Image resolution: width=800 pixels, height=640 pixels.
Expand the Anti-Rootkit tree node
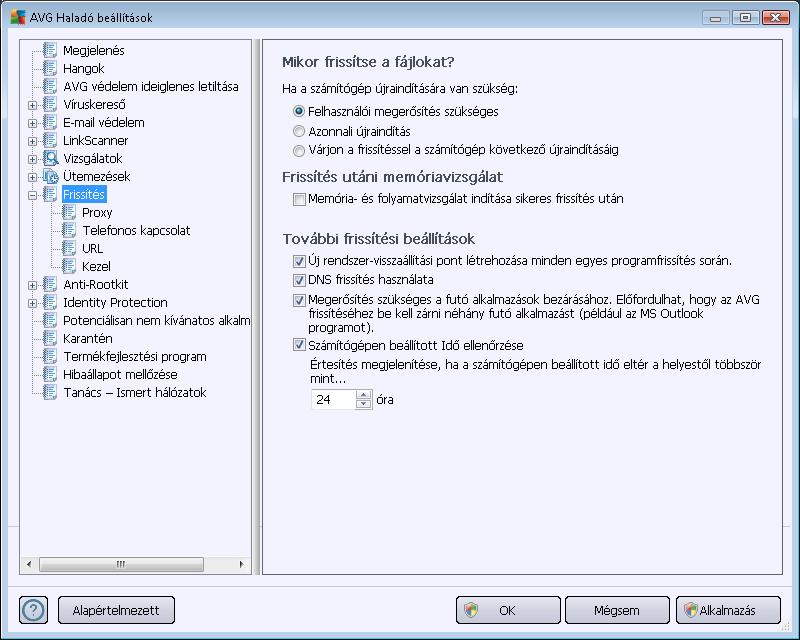[x=33, y=285]
